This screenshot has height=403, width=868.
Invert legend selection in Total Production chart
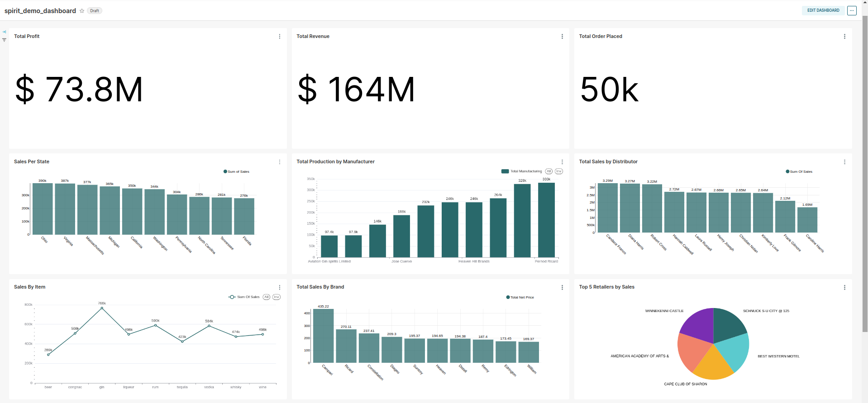(x=559, y=171)
